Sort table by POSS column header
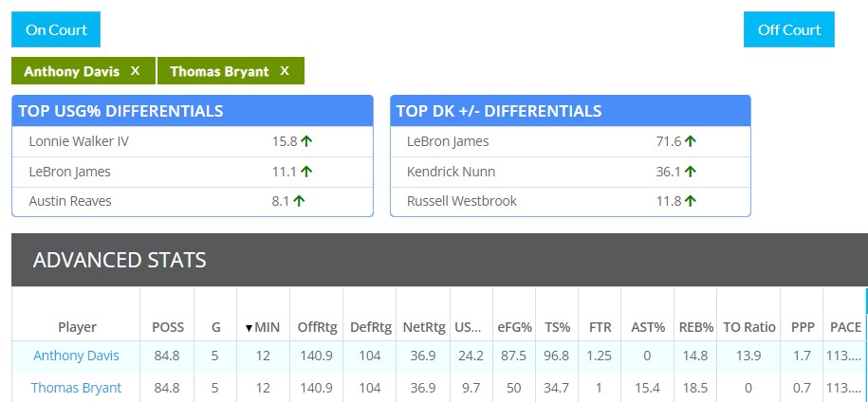Viewport: 868px width, 402px height. point(168,327)
